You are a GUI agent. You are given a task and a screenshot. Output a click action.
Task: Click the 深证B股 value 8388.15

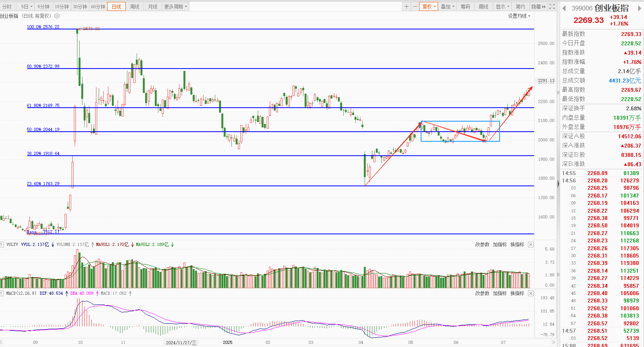coord(631,155)
